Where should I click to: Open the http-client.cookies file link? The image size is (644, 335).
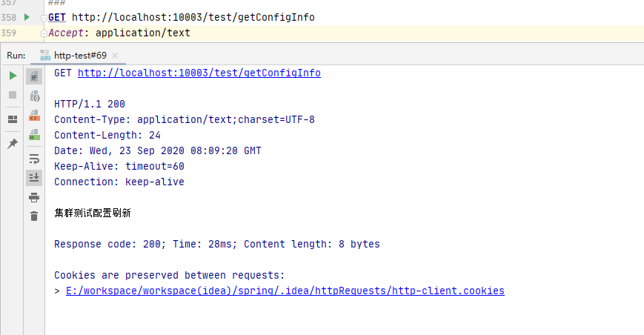point(285,291)
